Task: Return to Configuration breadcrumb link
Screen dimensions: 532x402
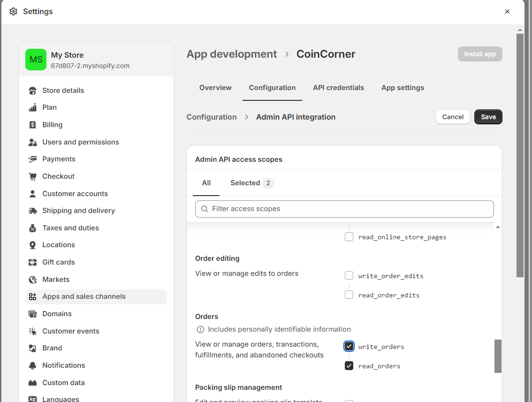Action: click(212, 117)
